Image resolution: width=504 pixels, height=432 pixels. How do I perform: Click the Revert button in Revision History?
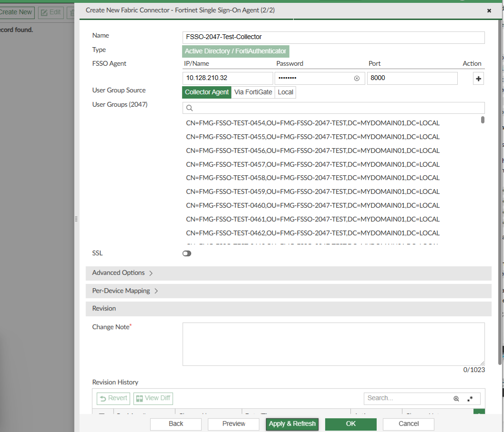(113, 398)
